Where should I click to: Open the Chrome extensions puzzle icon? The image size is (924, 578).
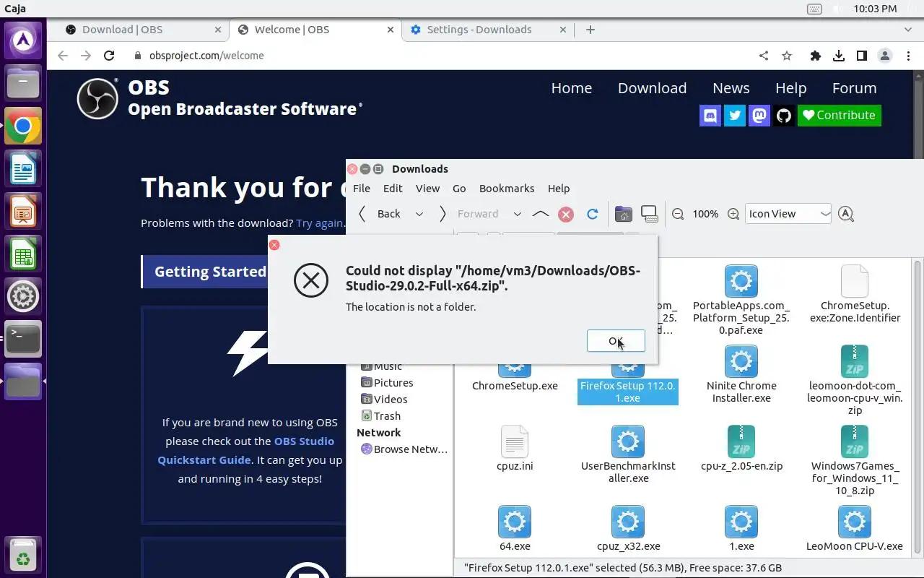tap(816, 56)
